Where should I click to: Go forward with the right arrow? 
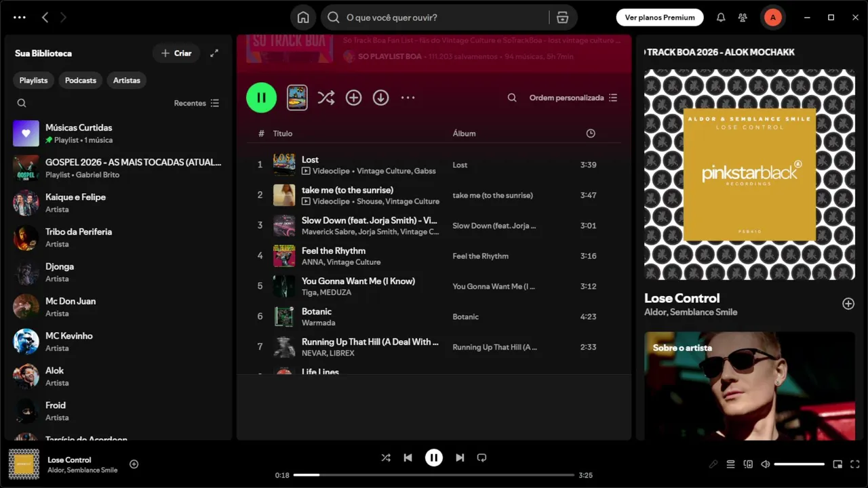click(63, 18)
